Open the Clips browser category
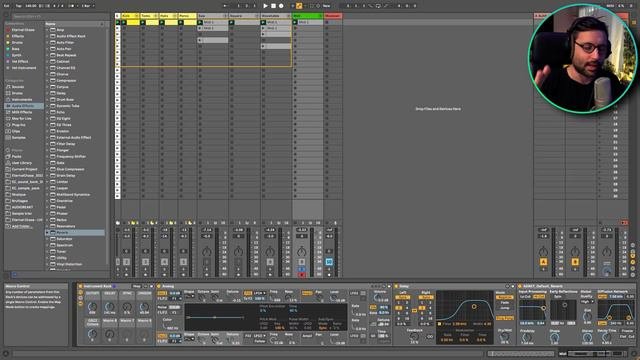Screen dimensions: 640x360 click(x=16, y=131)
